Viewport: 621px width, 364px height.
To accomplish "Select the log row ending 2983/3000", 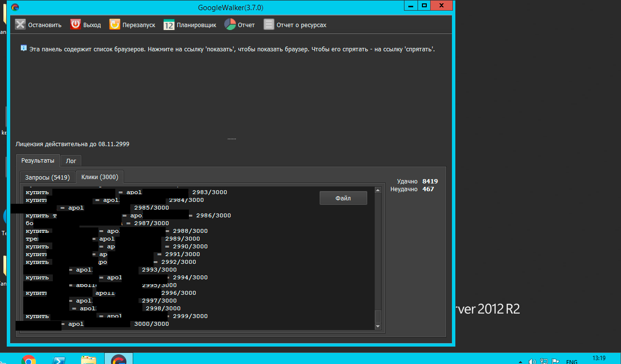I will (x=126, y=192).
